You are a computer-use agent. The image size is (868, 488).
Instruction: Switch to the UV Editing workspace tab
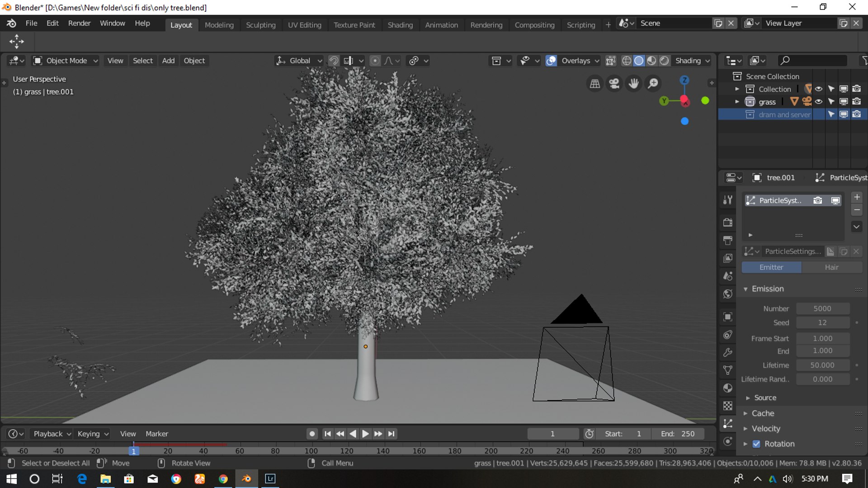tap(305, 25)
